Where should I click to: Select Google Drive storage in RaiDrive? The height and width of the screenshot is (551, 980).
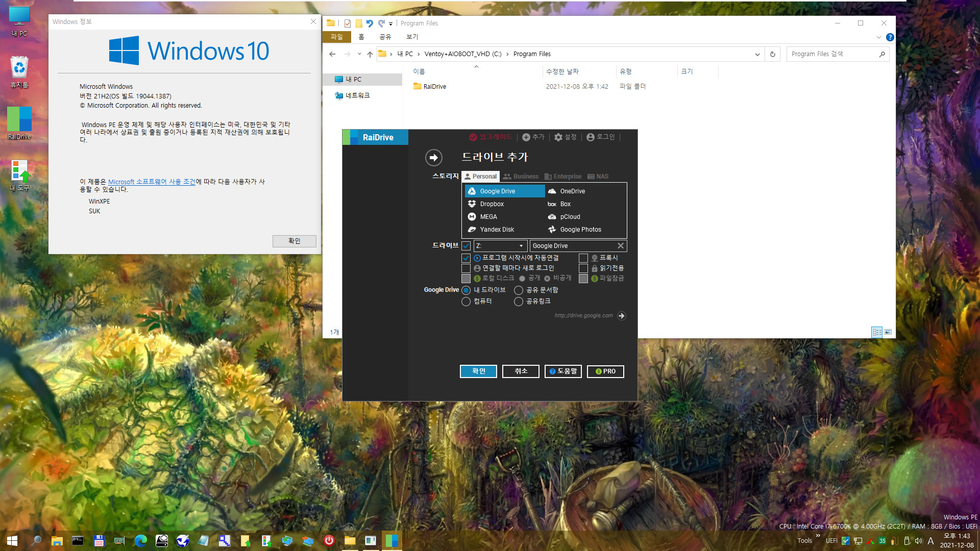[504, 191]
